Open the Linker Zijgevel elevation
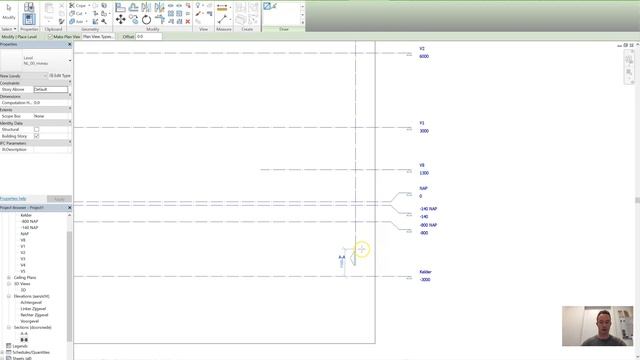This screenshot has height=360, width=640. tap(33, 309)
